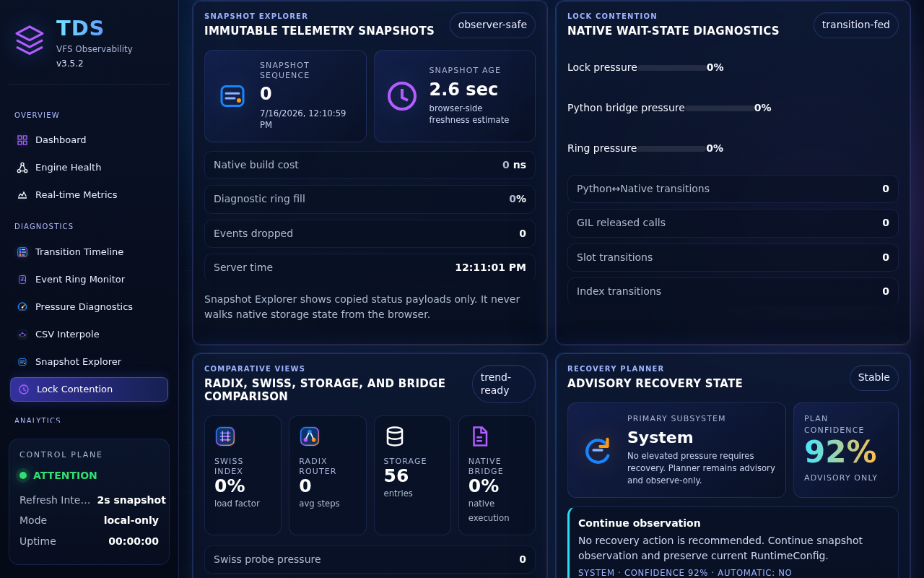Viewport: 924px width, 578px height.
Task: Click the Transition Timeline list icon
Action: 22,252
